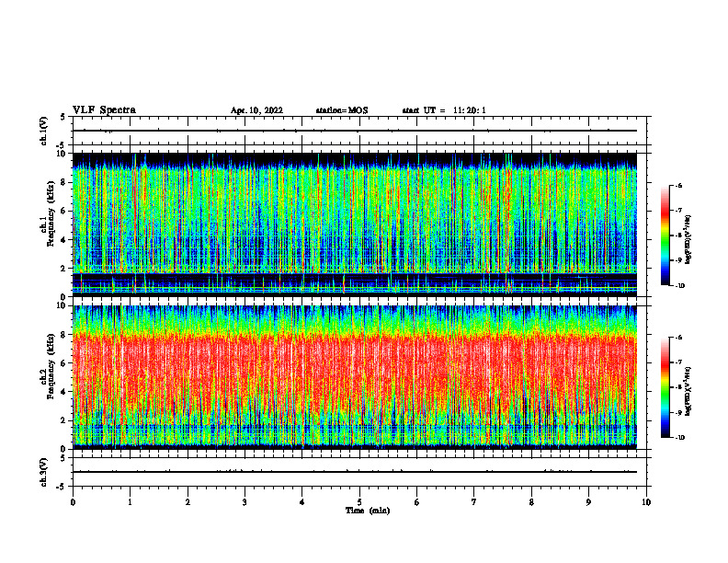Screen dimensions: 728x563
Task: Click the ch.3 voltage waveform trace
Action: [x=355, y=472]
